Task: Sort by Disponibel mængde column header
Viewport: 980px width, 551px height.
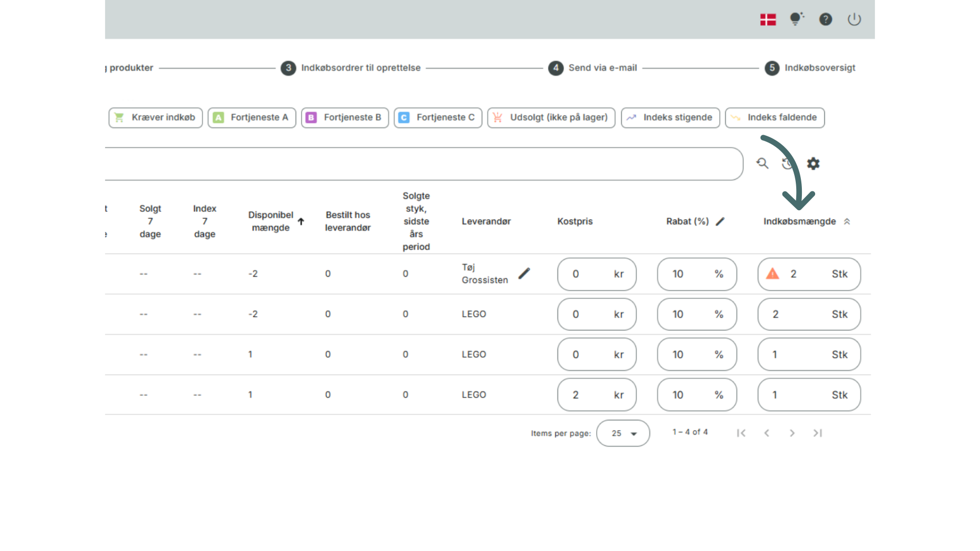Action: pos(271,221)
